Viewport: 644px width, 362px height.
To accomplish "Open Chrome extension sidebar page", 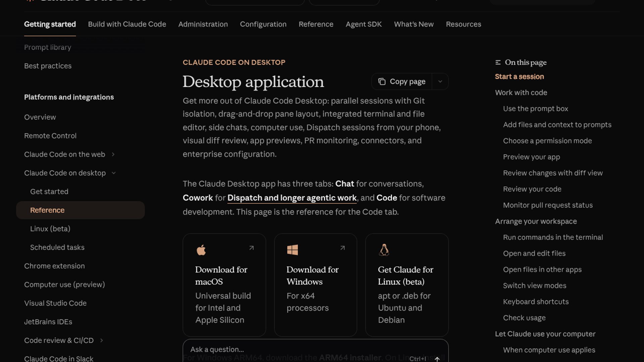I will [54, 266].
